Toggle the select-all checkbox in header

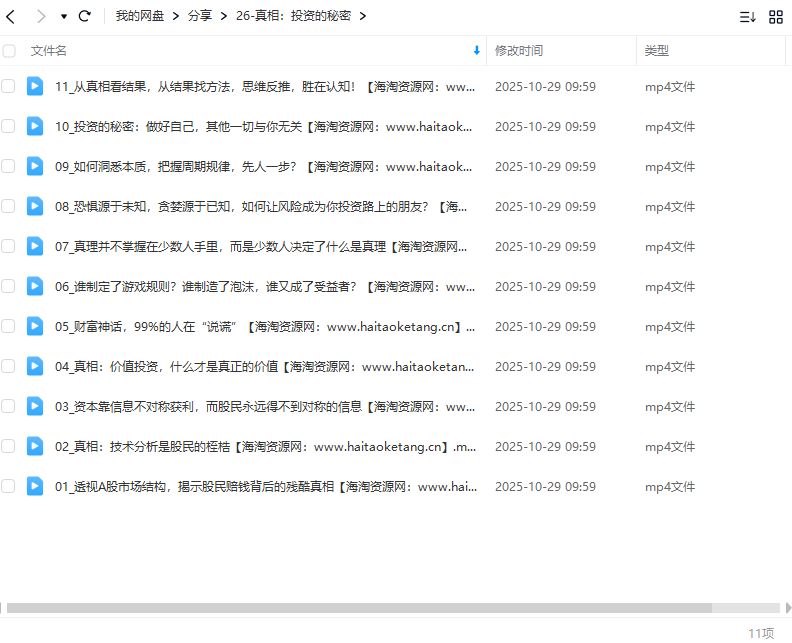[x=9, y=51]
